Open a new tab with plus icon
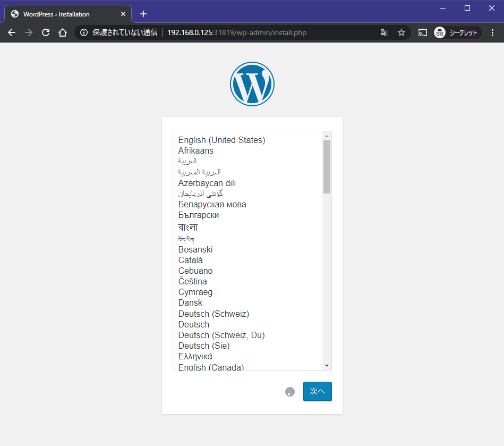 point(143,14)
